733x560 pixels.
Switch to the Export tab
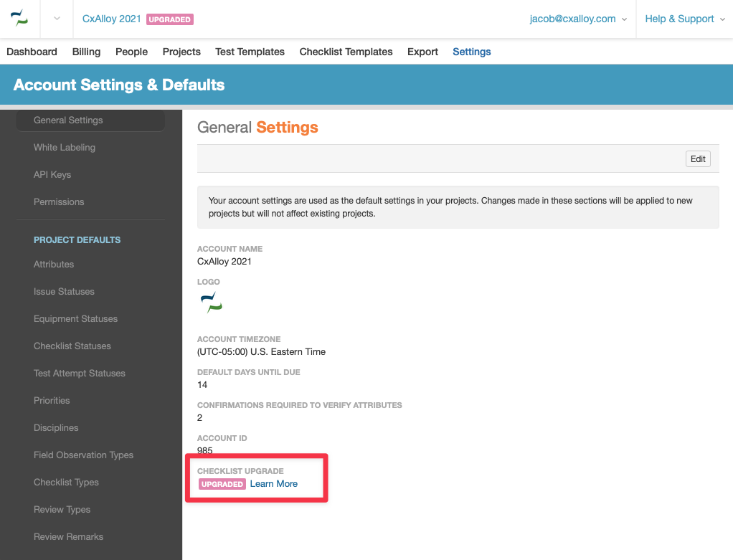(x=422, y=52)
